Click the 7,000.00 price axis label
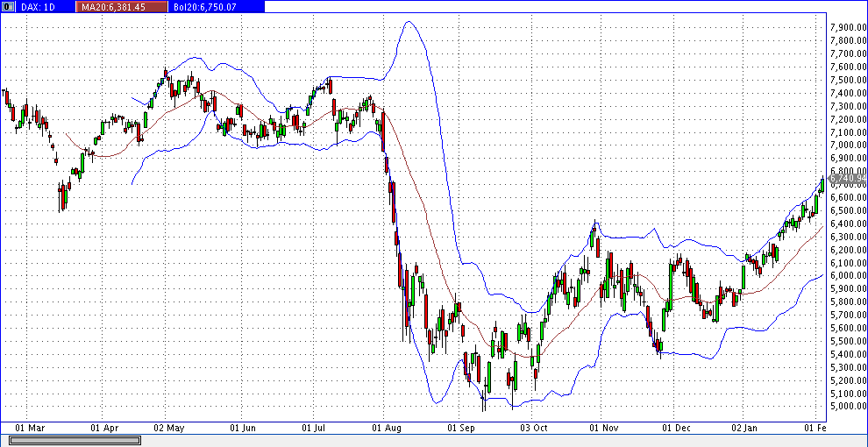 tap(849, 145)
